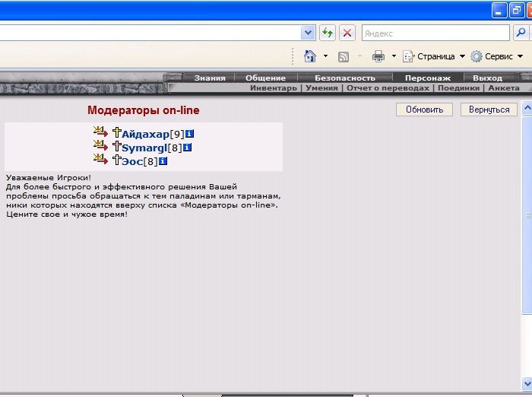Click the Выход menu item
This screenshot has width=532, height=397.
point(488,78)
